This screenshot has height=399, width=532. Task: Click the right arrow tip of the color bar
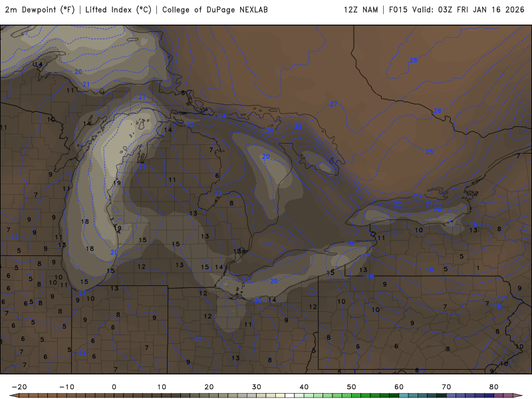click(x=518, y=396)
